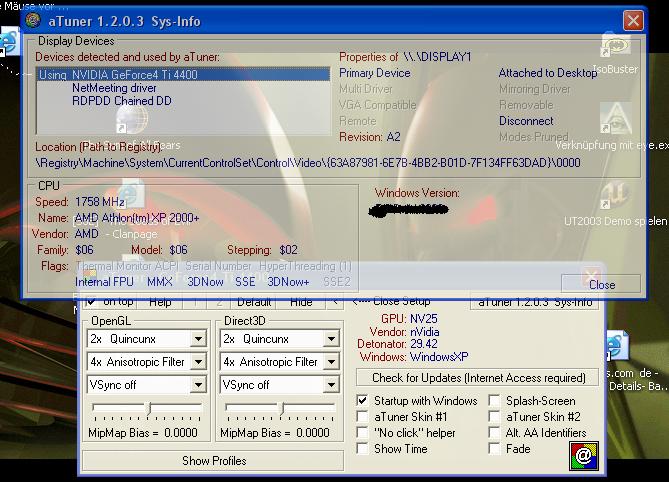669x482 pixels.
Task: Select 'NetMeeting driver' in device list
Action: click(114, 88)
